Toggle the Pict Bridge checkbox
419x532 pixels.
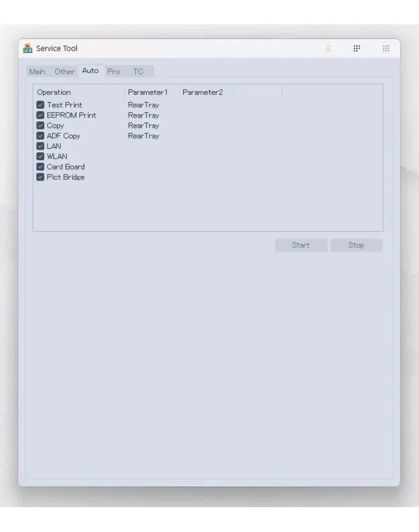click(41, 177)
